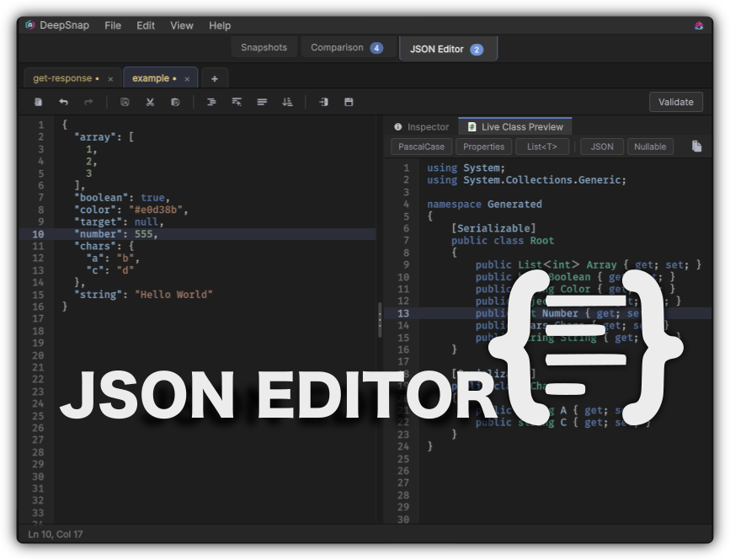Click "Hello World" string value

[x=173, y=294]
